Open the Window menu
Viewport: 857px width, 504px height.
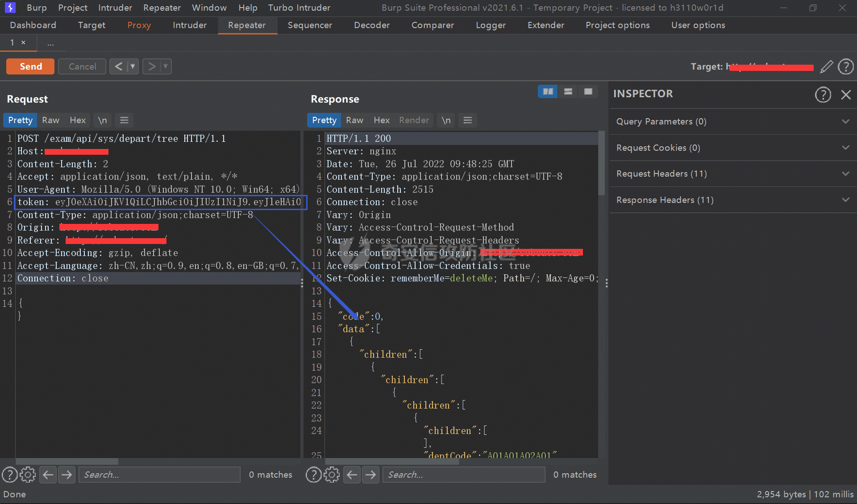(209, 8)
